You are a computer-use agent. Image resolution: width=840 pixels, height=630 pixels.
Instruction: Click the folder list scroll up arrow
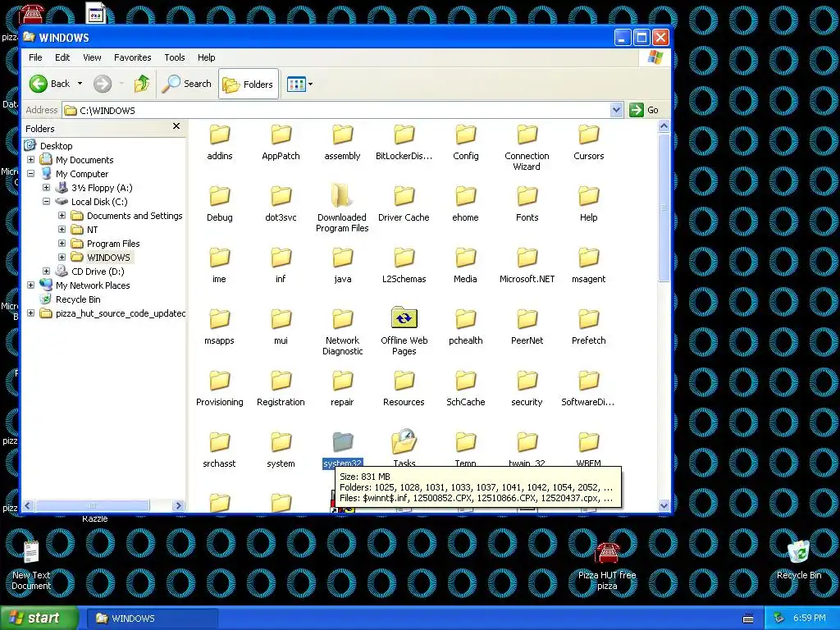tap(664, 126)
